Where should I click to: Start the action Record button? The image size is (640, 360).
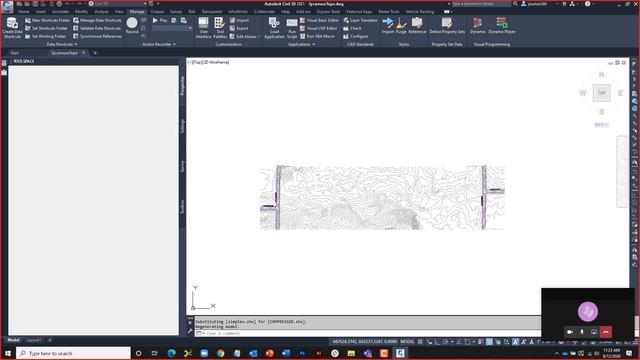(132, 25)
